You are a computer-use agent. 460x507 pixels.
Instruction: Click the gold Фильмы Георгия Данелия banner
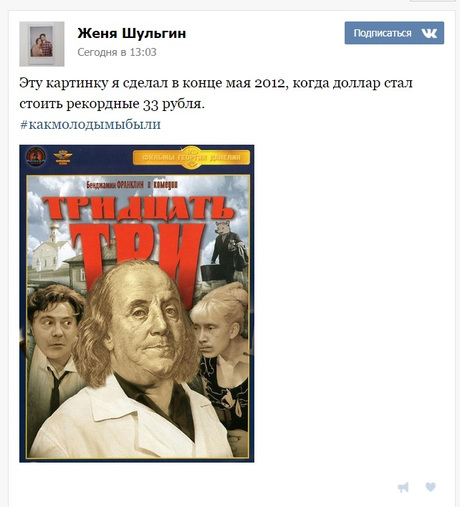tap(191, 157)
